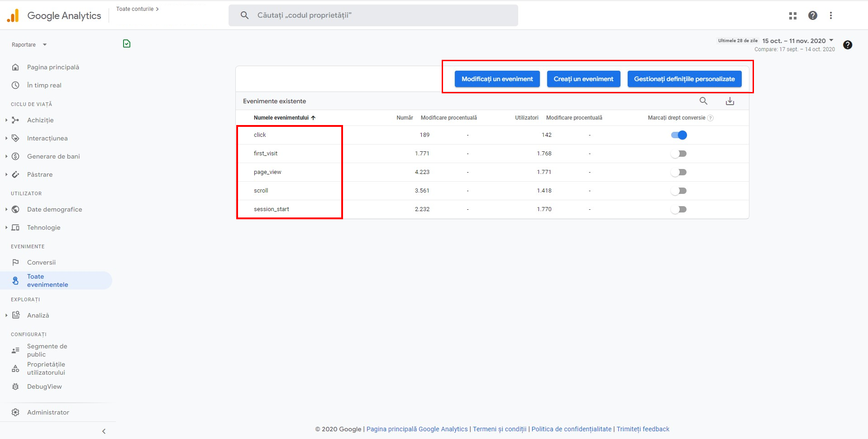This screenshot has height=439, width=868.
Task: Click the Creați un eveniment button
Action: click(x=583, y=79)
